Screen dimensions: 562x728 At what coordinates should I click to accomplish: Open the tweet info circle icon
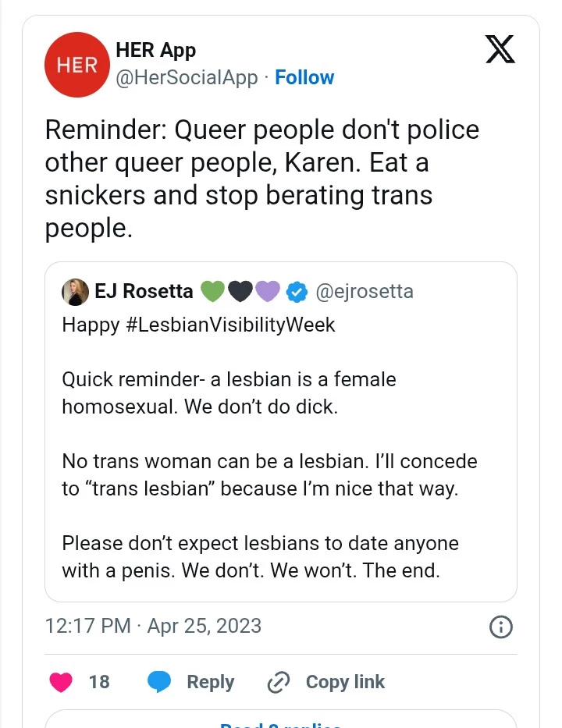click(x=500, y=627)
